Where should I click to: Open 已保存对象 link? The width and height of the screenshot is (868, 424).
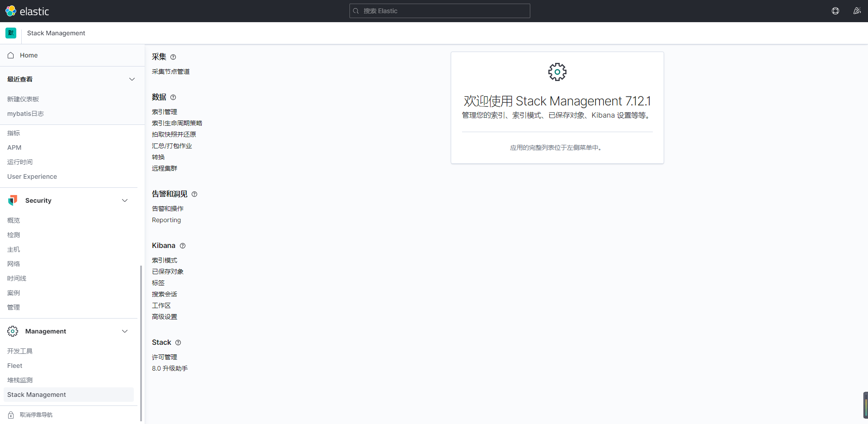click(168, 272)
